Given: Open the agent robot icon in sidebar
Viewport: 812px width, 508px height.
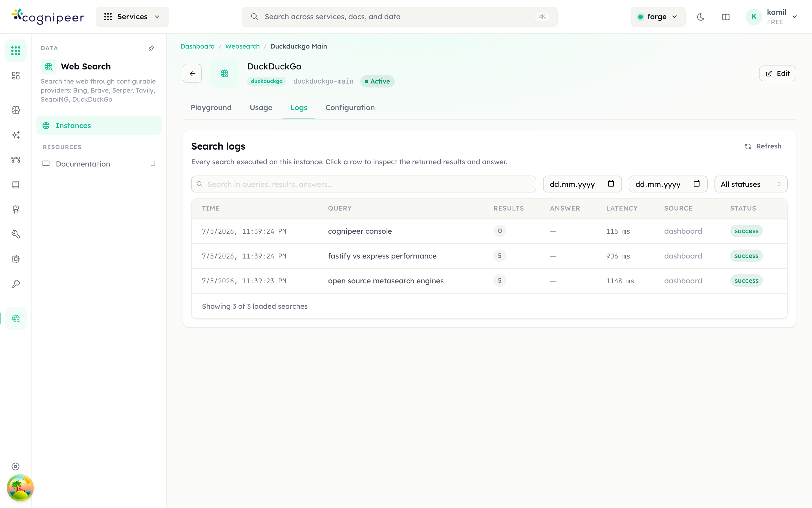Looking at the screenshot, I should point(16,209).
